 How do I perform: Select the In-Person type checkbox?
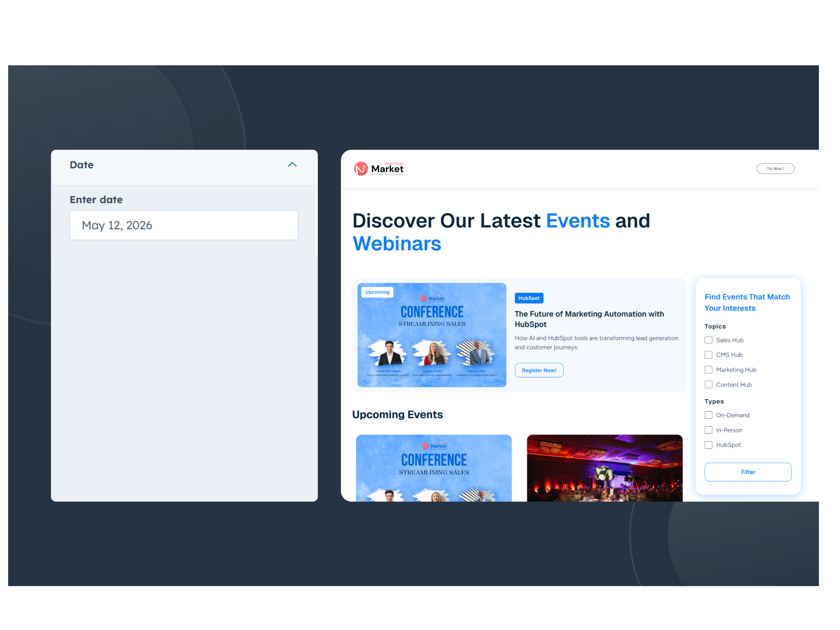pyautogui.click(x=708, y=430)
